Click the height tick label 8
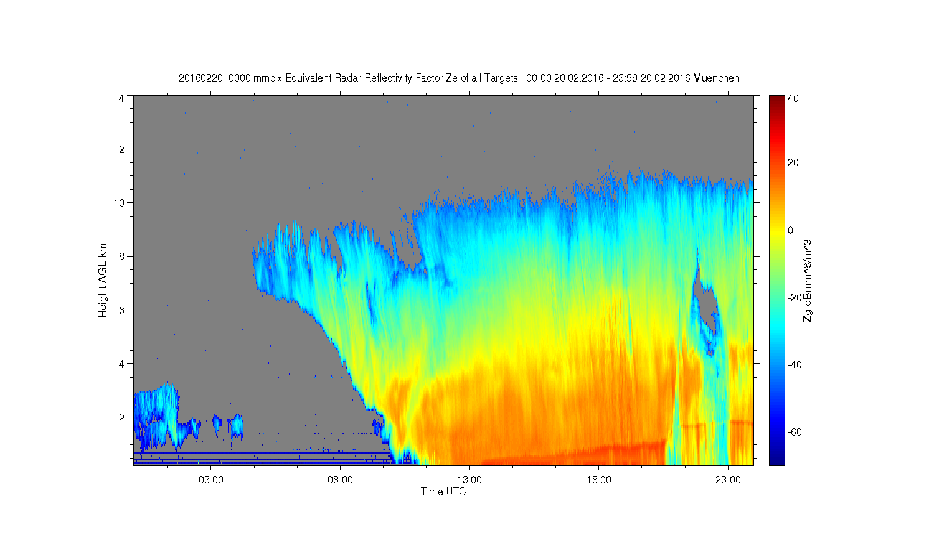The width and height of the screenshot is (934, 560). coord(123,256)
